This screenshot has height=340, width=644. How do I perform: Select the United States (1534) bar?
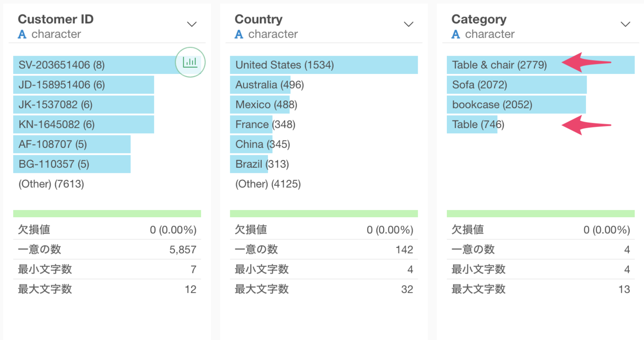click(x=324, y=65)
